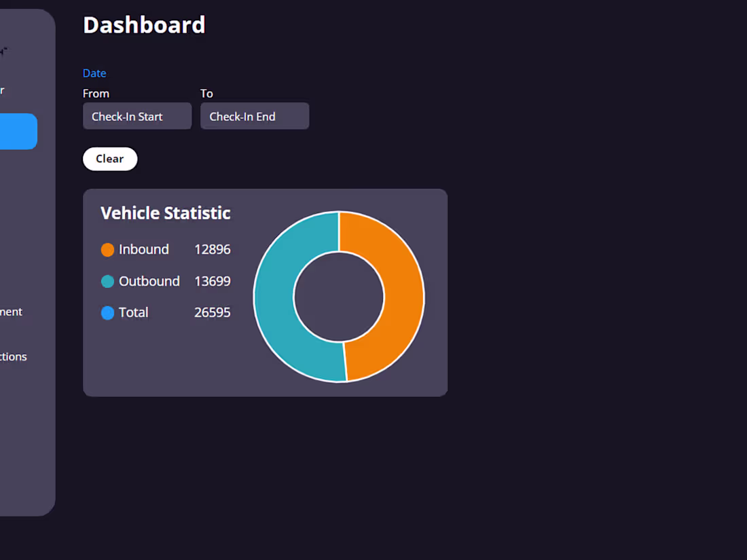Open the sidebar item ending in 'tions'
Viewport: 747px width, 560px height.
[14, 356]
